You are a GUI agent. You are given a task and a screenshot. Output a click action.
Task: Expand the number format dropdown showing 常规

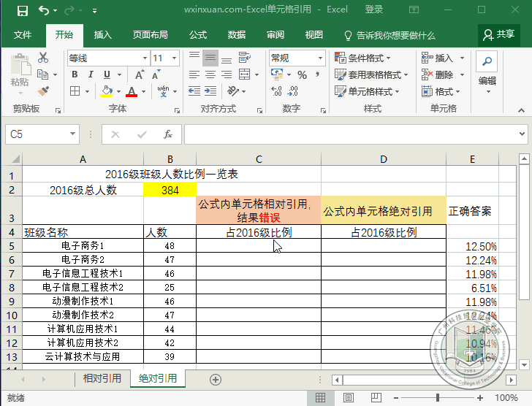(x=320, y=58)
